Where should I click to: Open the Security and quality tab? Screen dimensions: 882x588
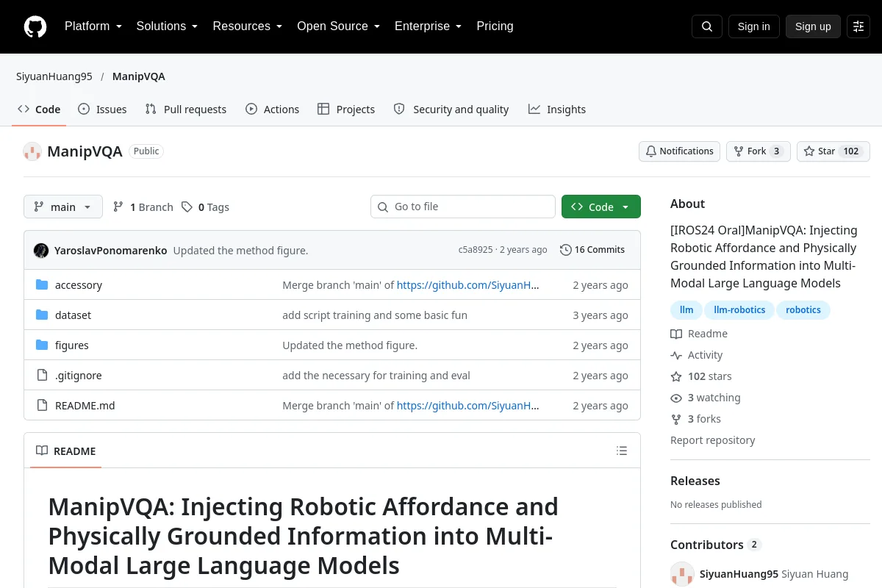point(451,110)
